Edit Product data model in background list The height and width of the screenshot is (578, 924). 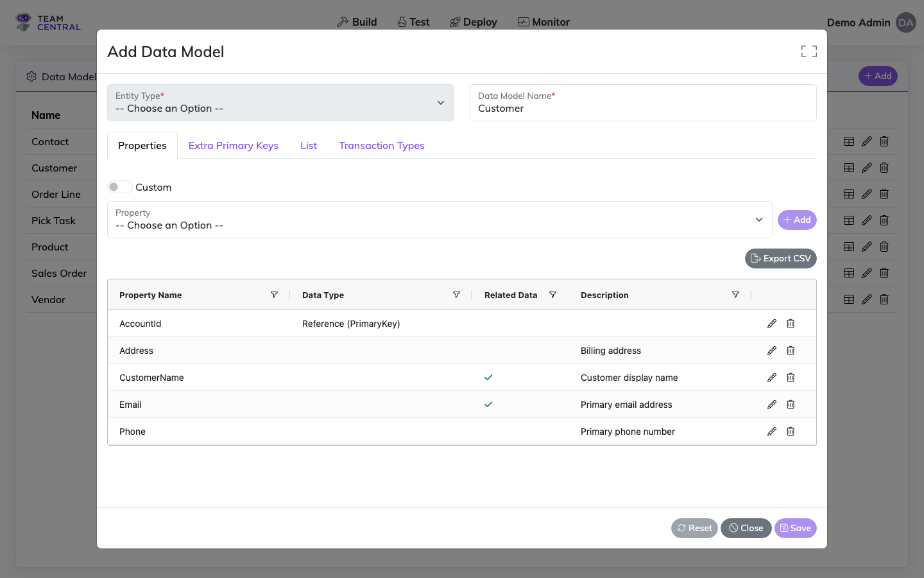click(867, 247)
